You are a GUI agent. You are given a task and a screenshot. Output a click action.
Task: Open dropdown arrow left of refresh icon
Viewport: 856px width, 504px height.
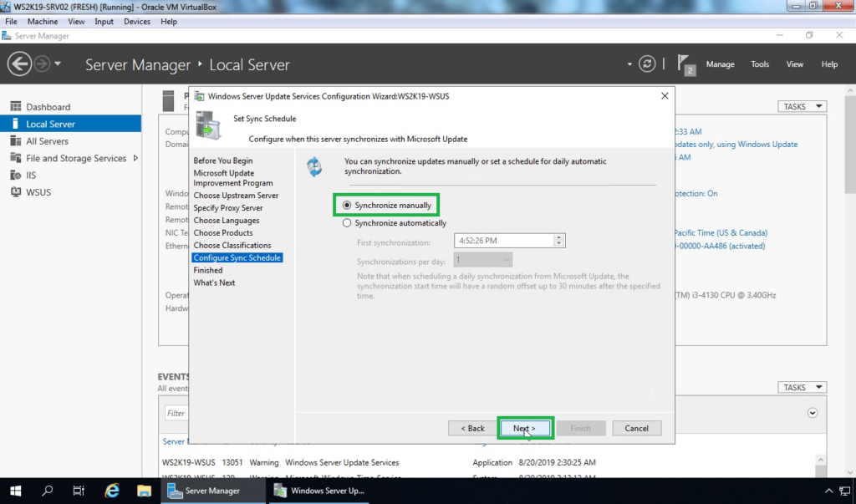pyautogui.click(x=629, y=64)
